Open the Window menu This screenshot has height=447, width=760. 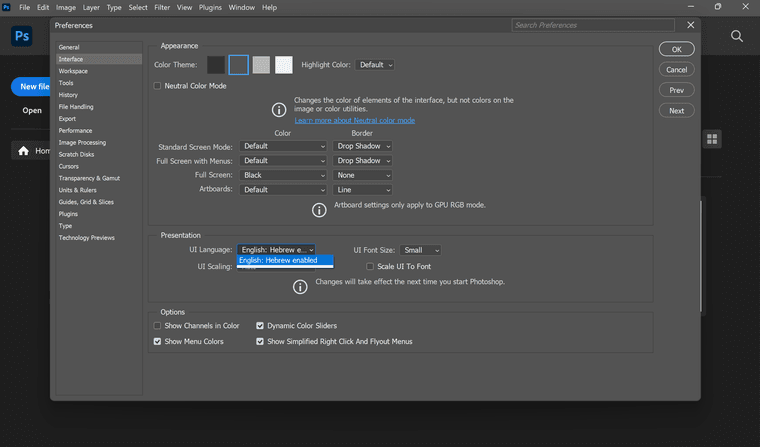[242, 7]
